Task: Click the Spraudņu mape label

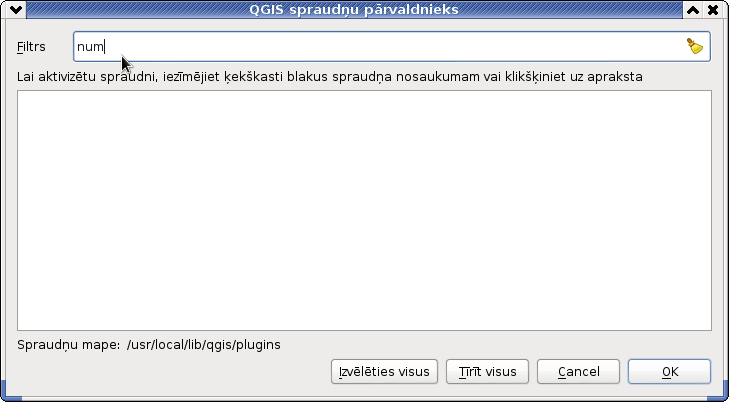Action: point(69,345)
